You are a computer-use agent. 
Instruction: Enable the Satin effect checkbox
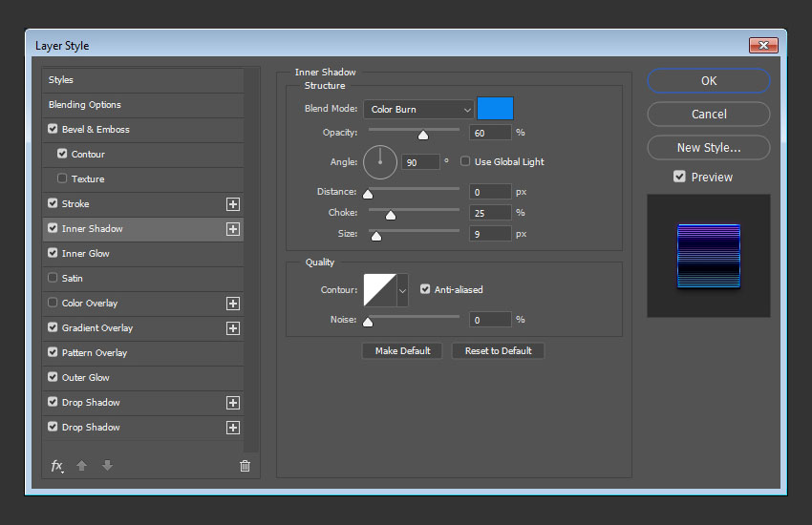point(53,279)
